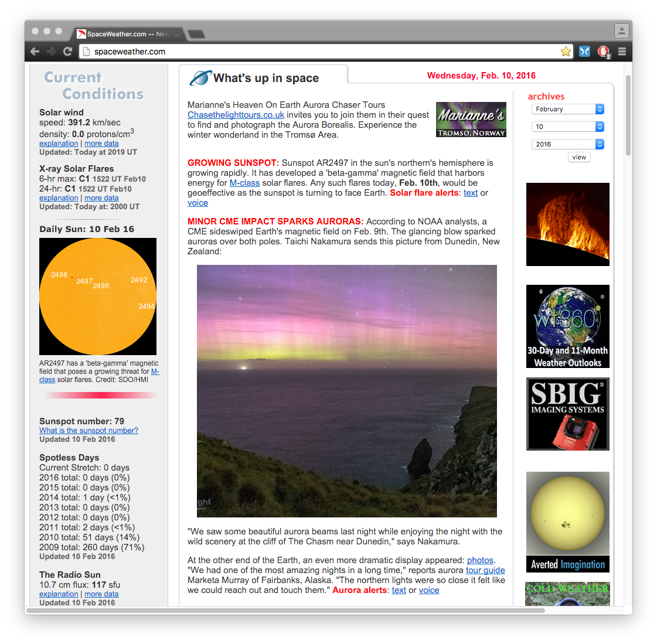
Task: Click the new tab button
Action: (196, 34)
